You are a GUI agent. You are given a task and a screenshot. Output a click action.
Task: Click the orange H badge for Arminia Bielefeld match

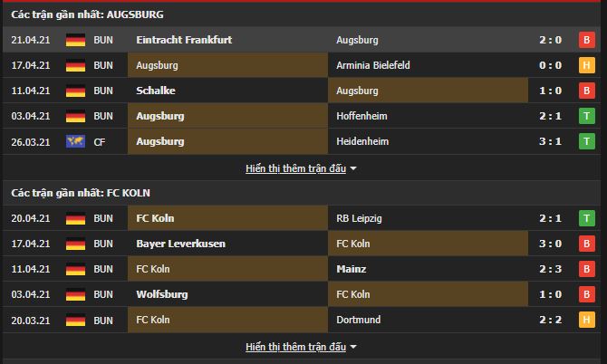tap(586, 65)
